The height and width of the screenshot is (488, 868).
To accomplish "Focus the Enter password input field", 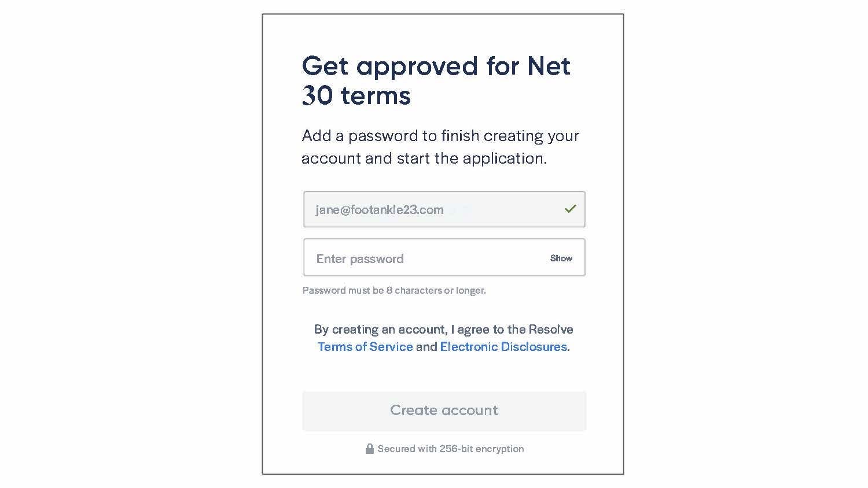I will [x=444, y=257].
